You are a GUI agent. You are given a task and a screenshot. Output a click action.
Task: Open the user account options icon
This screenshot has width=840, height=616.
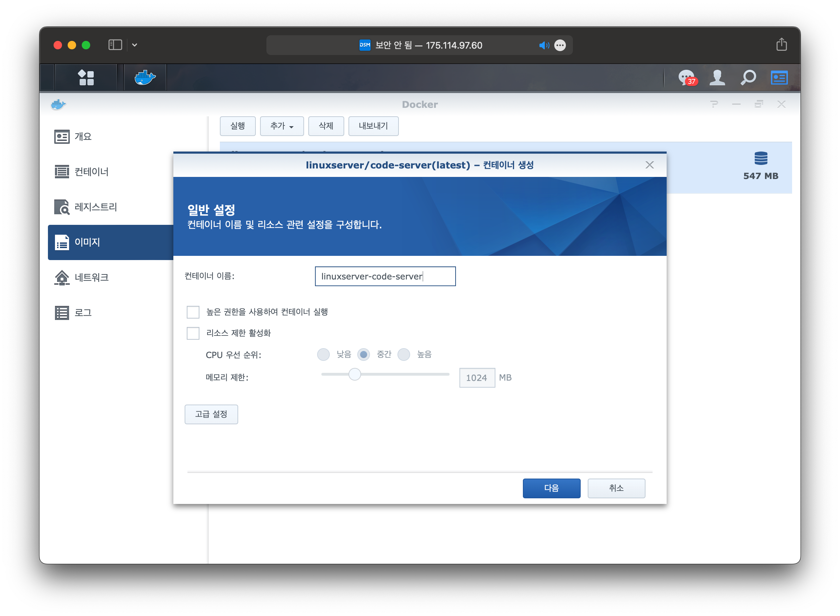tap(717, 78)
